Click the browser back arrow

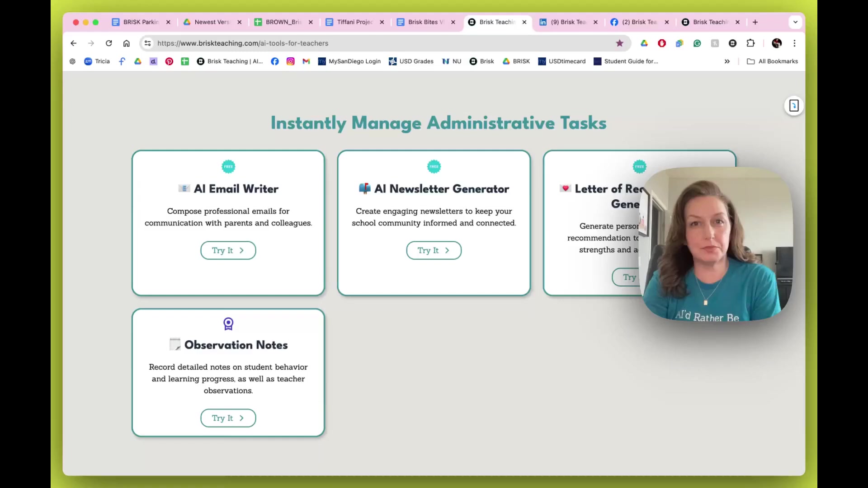73,43
